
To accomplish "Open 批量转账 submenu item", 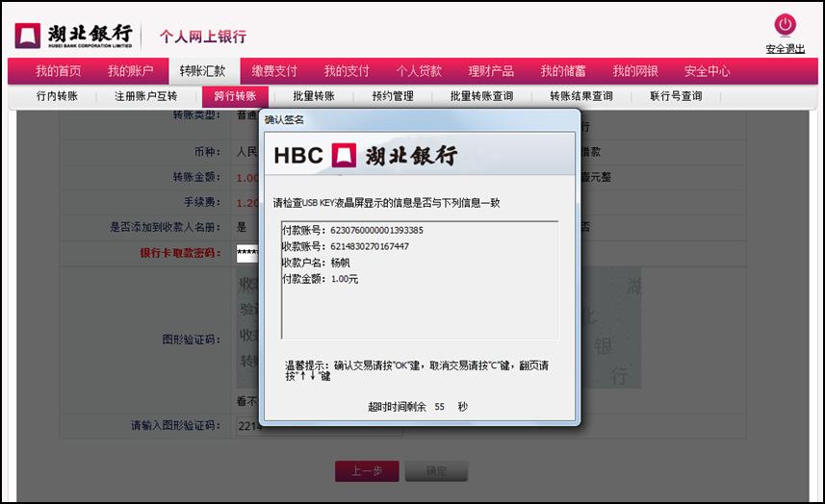I will 314,96.
